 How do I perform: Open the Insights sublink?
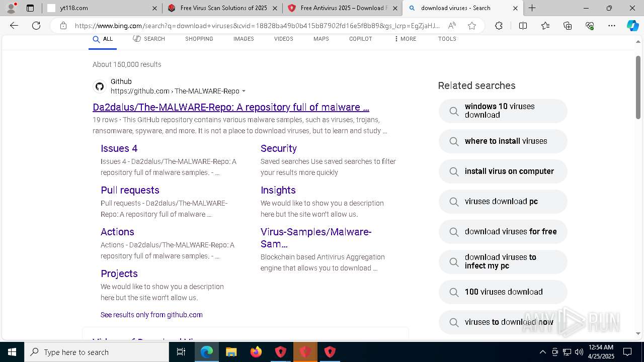[x=278, y=190]
